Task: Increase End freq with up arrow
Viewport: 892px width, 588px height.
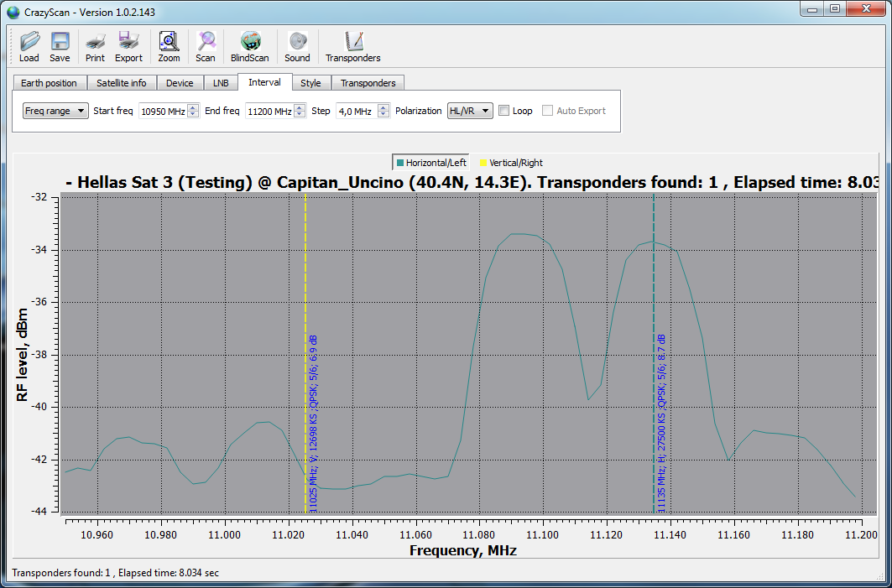Action: pyautogui.click(x=300, y=107)
